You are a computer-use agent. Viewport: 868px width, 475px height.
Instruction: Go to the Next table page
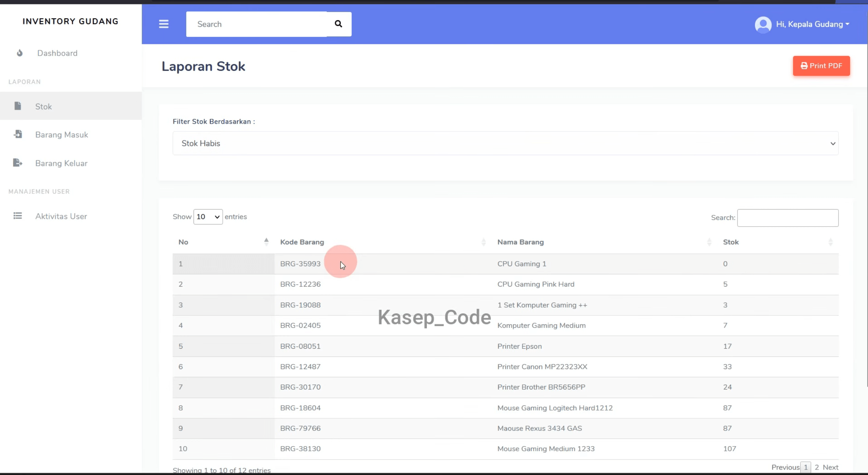tap(830, 467)
